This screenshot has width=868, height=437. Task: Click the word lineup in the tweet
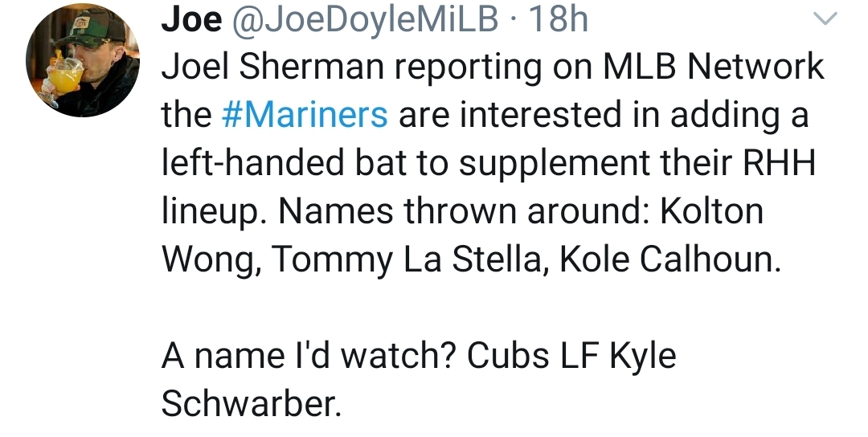point(213,212)
